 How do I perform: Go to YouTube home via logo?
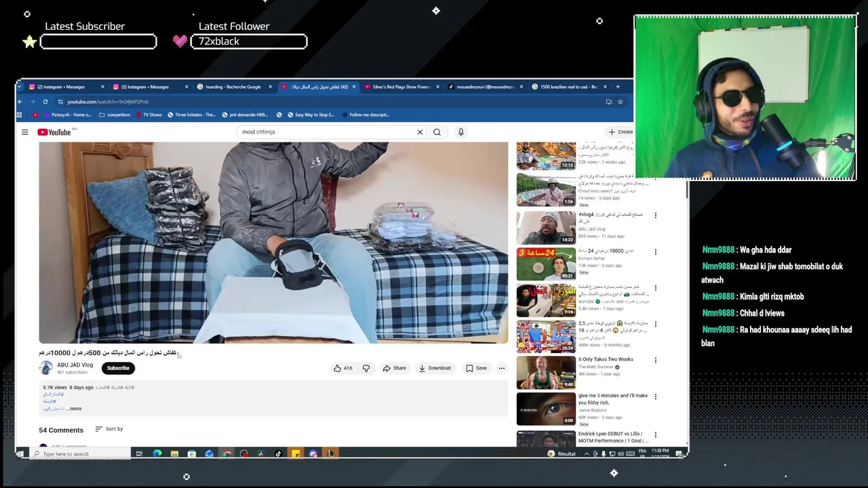pyautogui.click(x=54, y=132)
